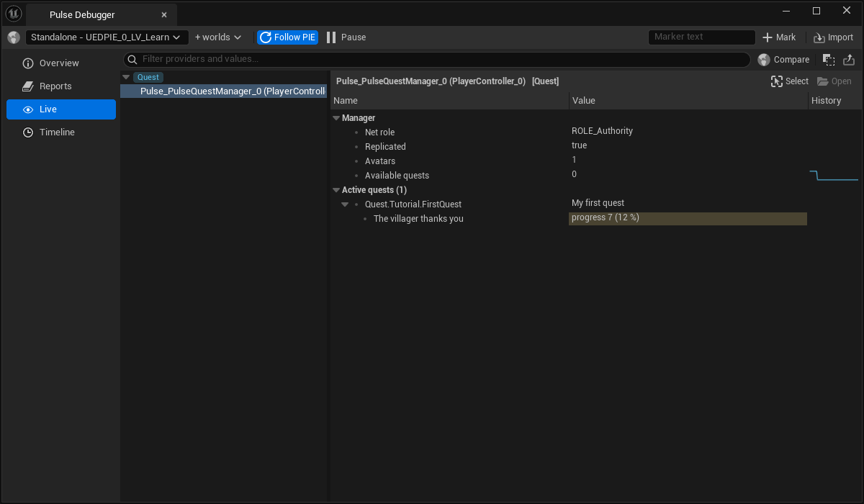Select the Replicated row

[x=596, y=146]
